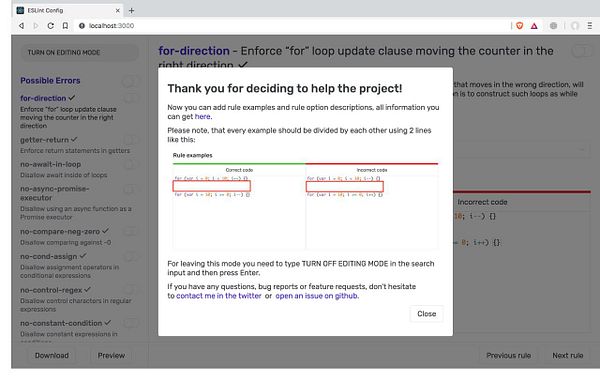Image resolution: width=600 pixels, height=381 pixels.
Task: Open a new tab with plus icon
Action: tap(131, 10)
